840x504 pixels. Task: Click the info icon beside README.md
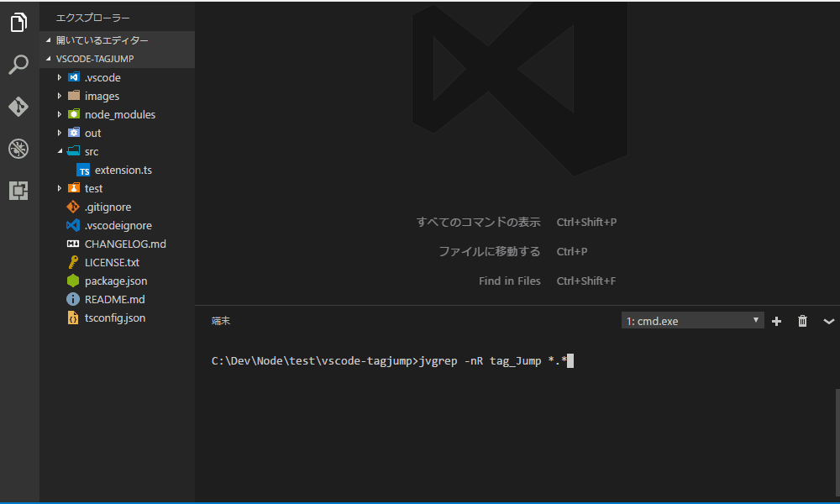click(73, 299)
